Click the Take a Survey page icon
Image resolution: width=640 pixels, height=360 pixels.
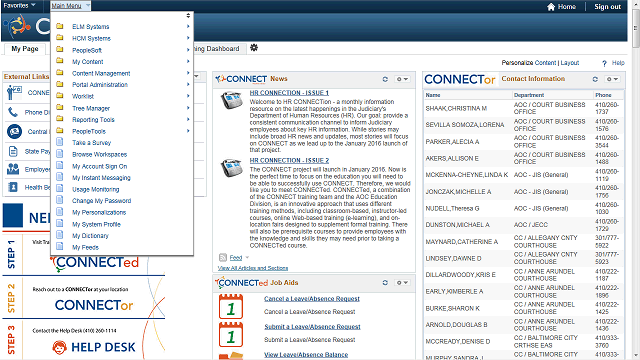pos(60,142)
